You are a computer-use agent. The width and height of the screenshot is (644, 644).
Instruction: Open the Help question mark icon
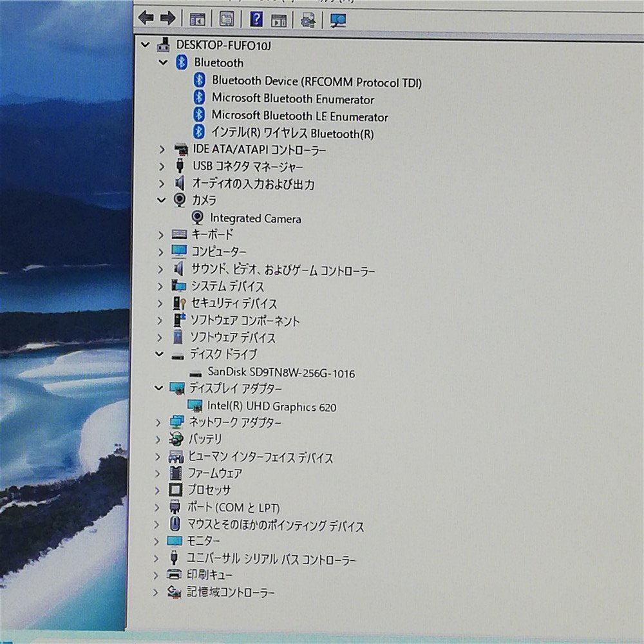click(256, 19)
